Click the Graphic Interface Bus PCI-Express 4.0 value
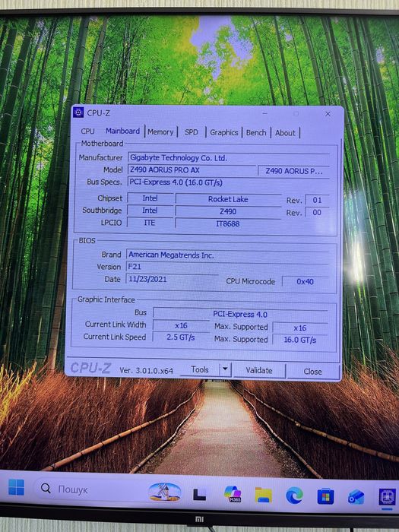 tap(240, 314)
